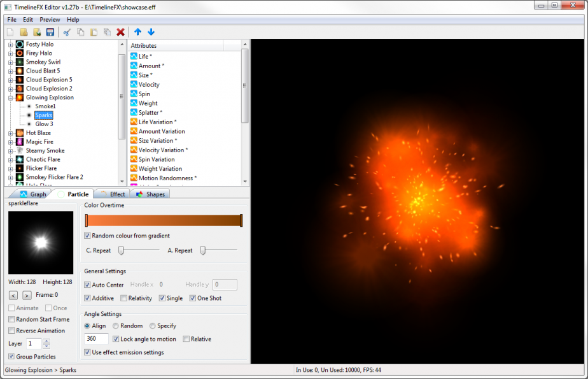Screen dimensions: 588x379
Task: Toggle Random colour from gradient
Action: [87, 236]
